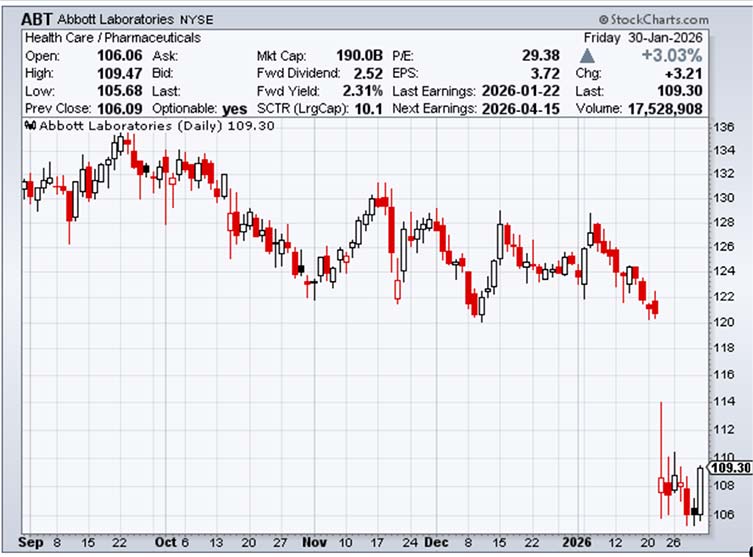The image size is (753, 557).
Task: Select the 114 price axis label
Action: click(724, 400)
